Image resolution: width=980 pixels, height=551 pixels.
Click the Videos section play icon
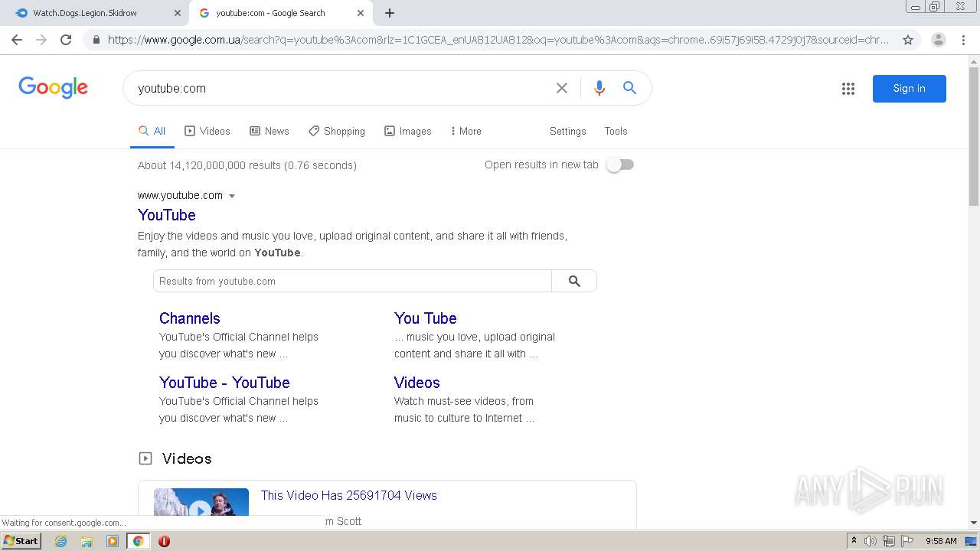[x=145, y=458]
